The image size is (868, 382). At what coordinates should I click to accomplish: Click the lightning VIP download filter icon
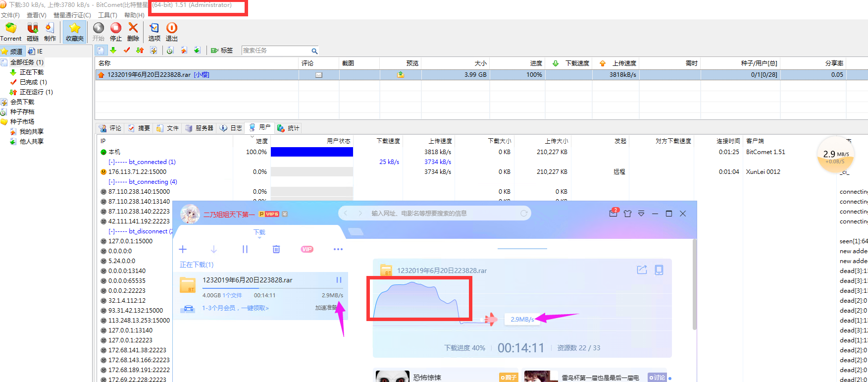(153, 51)
